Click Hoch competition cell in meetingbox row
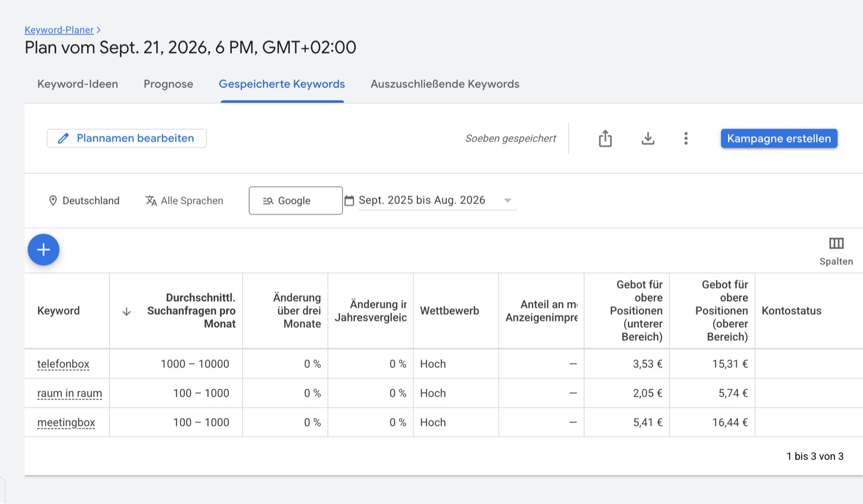Viewport: 863px width, 504px height. coord(433,423)
